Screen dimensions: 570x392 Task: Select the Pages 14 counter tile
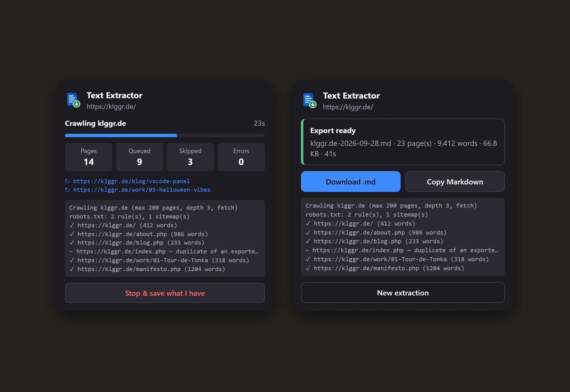pyautogui.click(x=89, y=157)
